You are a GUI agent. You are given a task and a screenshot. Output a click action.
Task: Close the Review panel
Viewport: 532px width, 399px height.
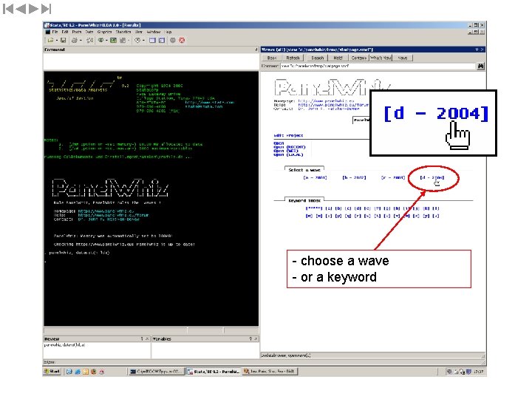point(147,338)
